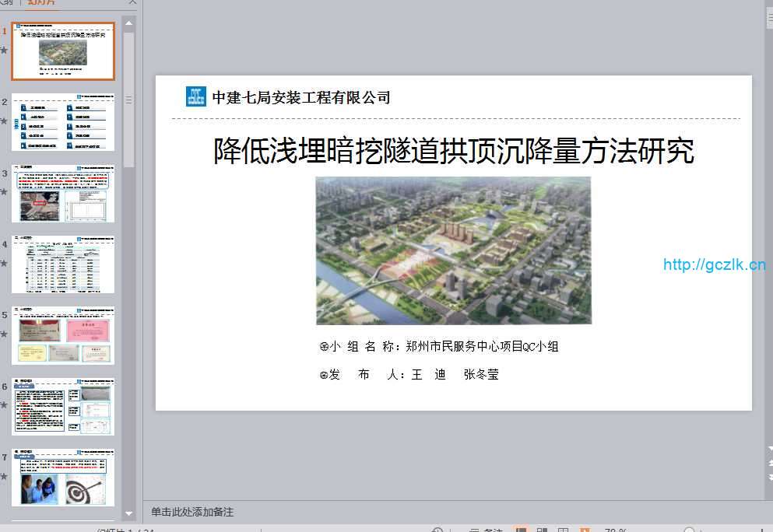Switch to reading view icon in status bar
Screen dimensions: 773x532
563,530
